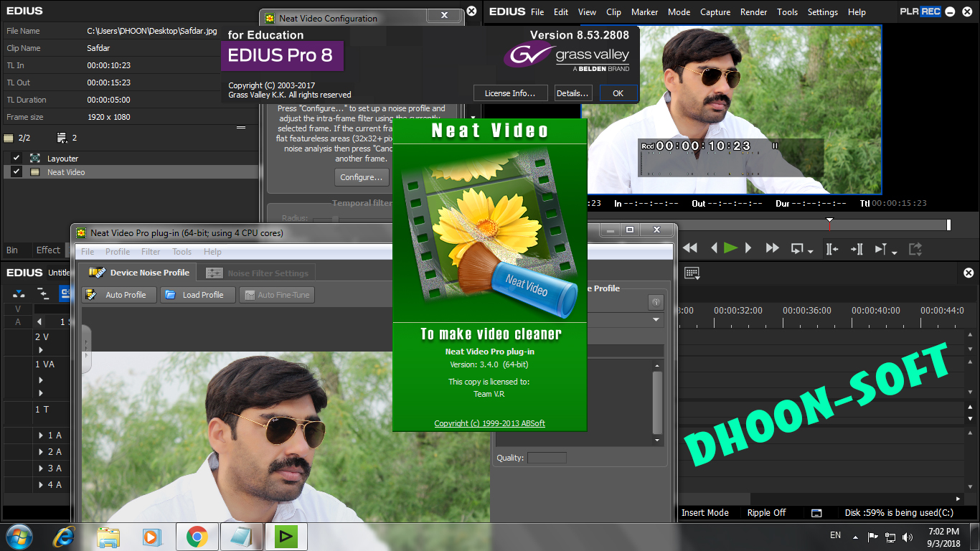This screenshot has width=980, height=551.
Task: Expand the 2 V track
Action: click(x=41, y=349)
